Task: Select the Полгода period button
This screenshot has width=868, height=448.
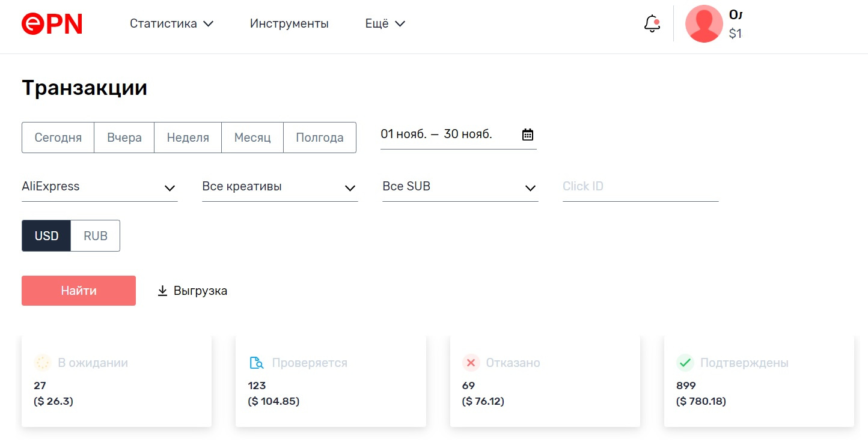Action: (320, 138)
